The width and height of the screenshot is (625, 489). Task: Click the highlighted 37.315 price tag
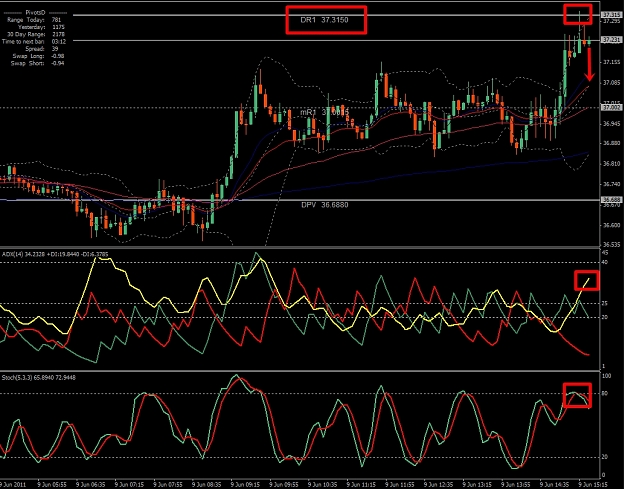point(612,15)
